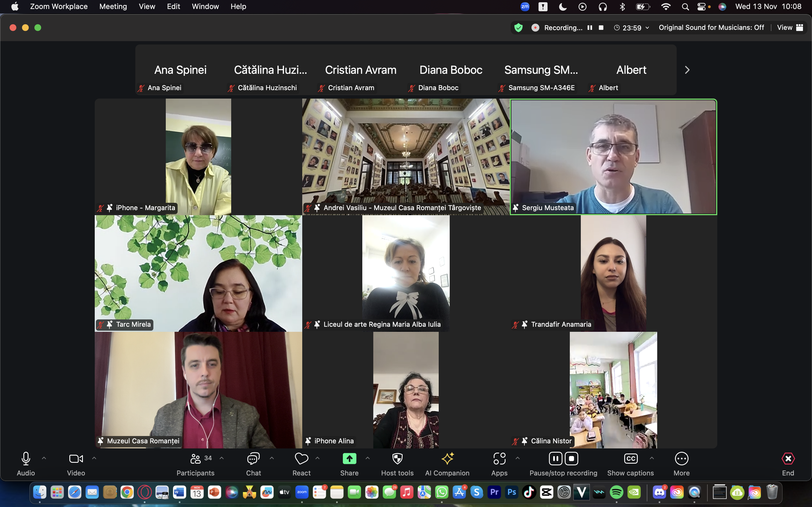Pause recording in the bottom toolbar
Screen dimensions: 812x507
pyautogui.click(x=555, y=459)
